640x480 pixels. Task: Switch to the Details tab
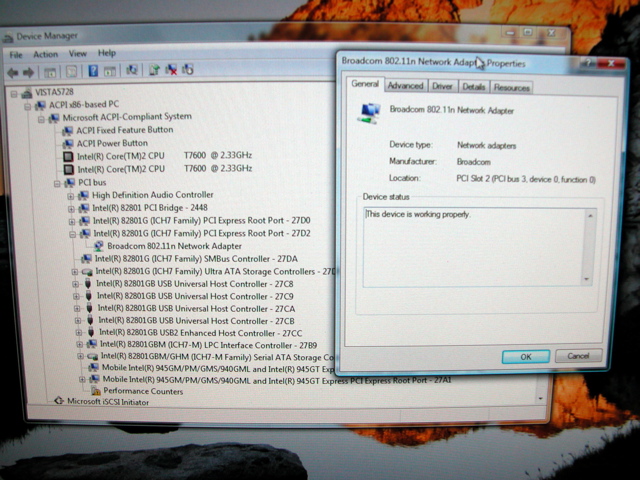pos(473,87)
